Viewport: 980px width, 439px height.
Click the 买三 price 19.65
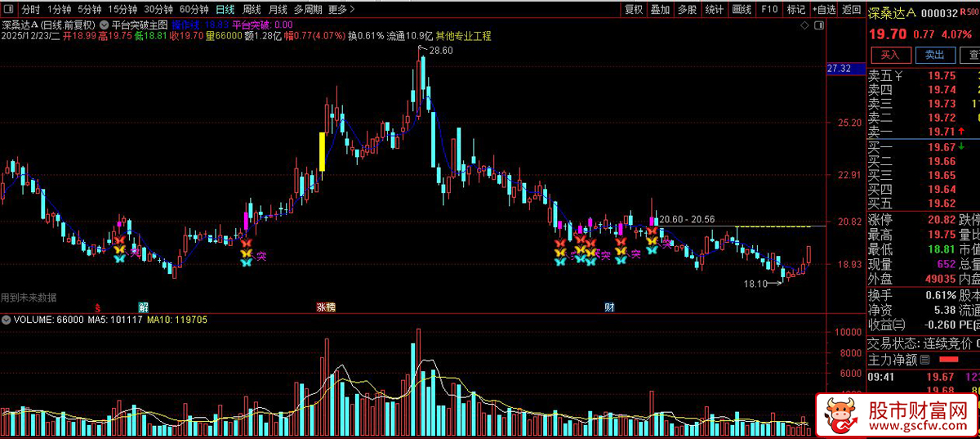[942, 175]
